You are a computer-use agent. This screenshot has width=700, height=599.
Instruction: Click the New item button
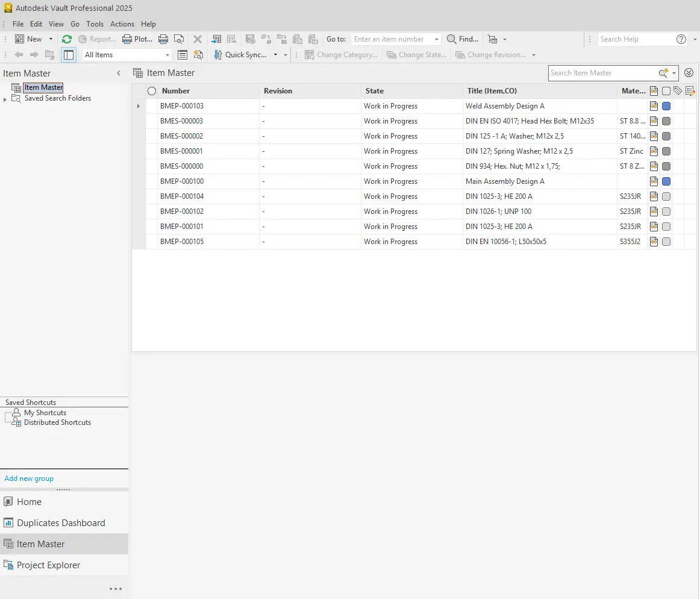pos(28,39)
